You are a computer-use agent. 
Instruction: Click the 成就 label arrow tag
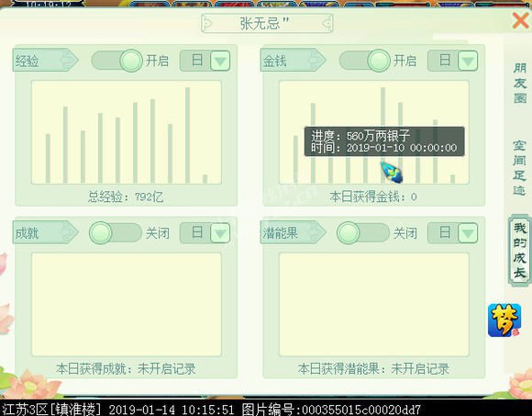(46, 232)
